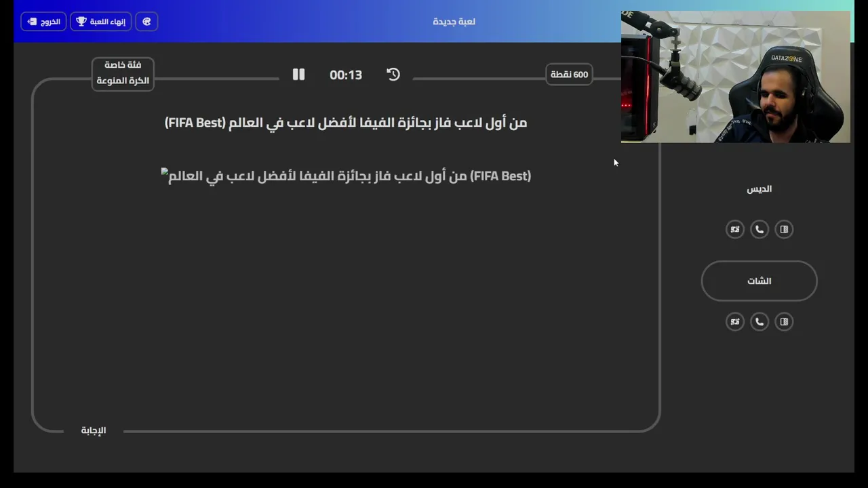Click the 00:13 timer display

click(x=346, y=75)
